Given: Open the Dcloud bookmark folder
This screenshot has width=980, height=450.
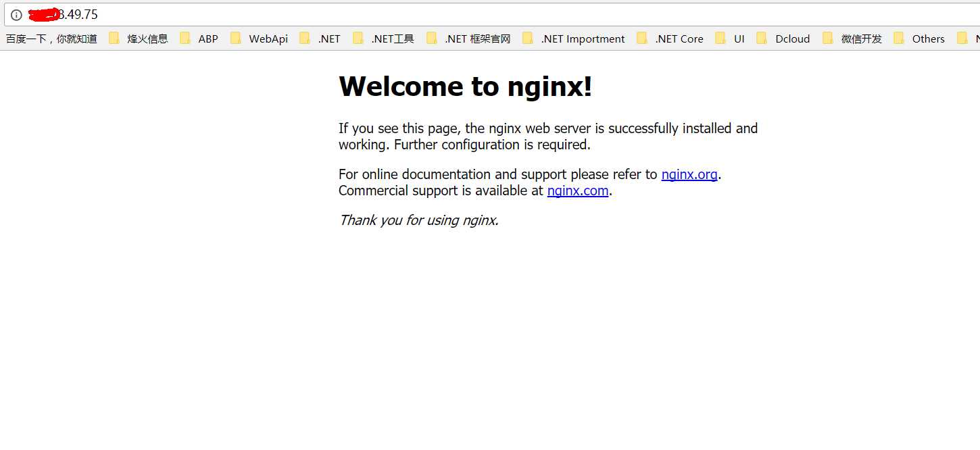Looking at the screenshot, I should 784,39.
